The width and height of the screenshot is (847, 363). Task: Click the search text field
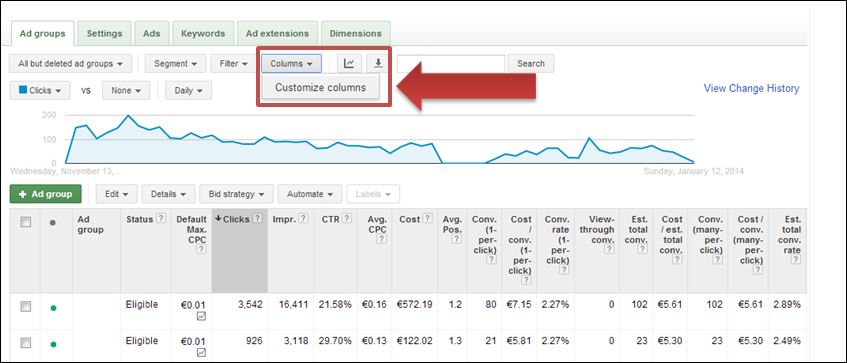451,63
